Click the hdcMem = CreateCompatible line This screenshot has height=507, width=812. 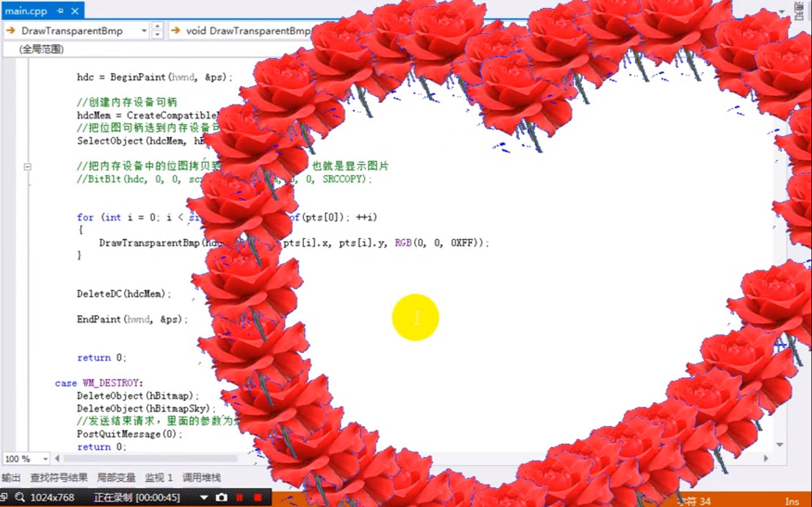(x=147, y=116)
